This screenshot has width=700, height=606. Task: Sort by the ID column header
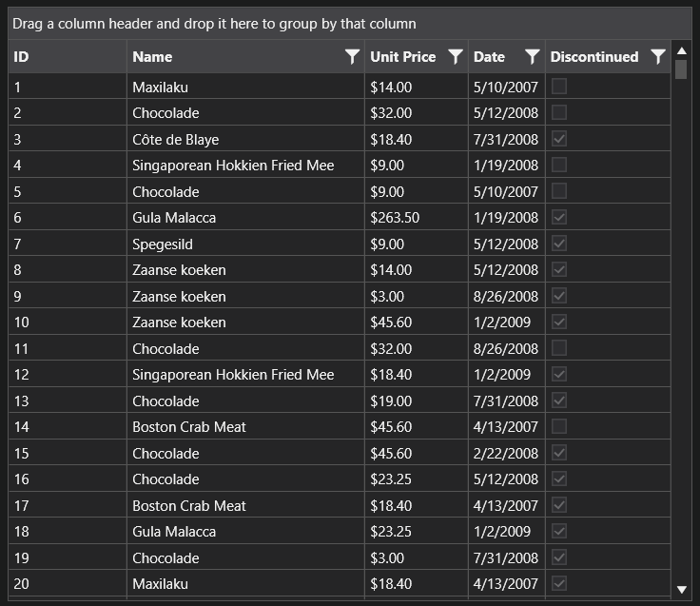[x=68, y=57]
